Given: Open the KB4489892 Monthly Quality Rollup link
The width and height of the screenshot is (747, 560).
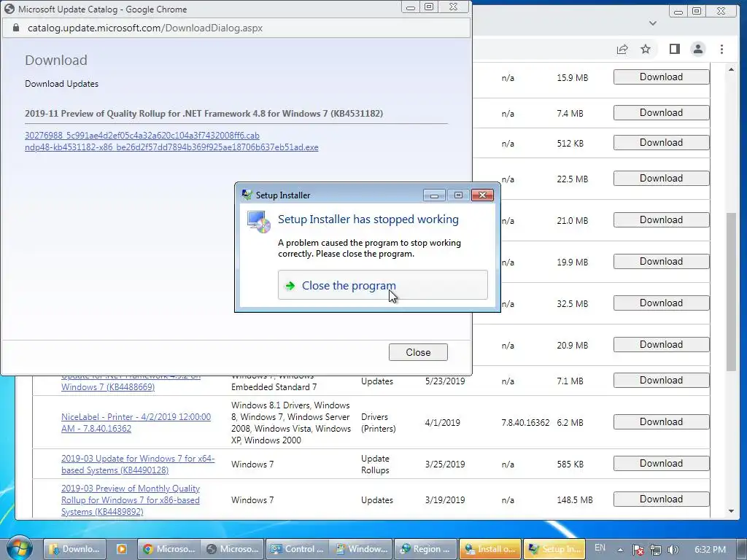Looking at the screenshot, I should (131, 500).
